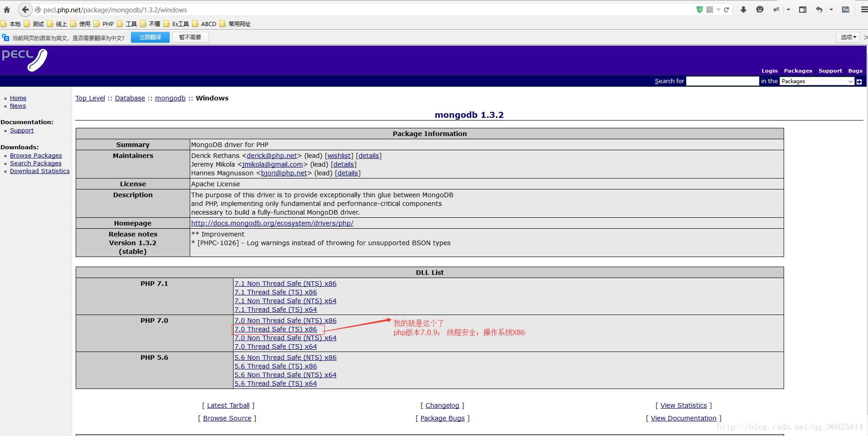
Task: Click mongodb breadcrumb link
Action: point(170,98)
